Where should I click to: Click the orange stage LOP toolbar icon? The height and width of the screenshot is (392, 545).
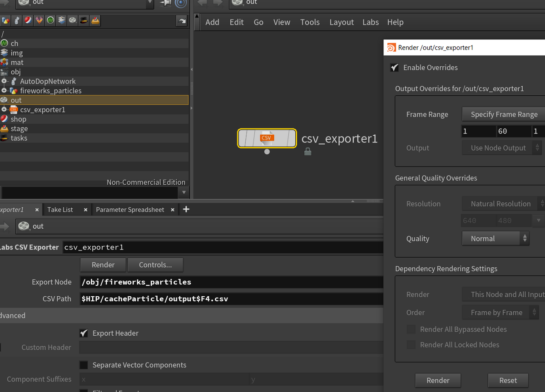(95, 20)
